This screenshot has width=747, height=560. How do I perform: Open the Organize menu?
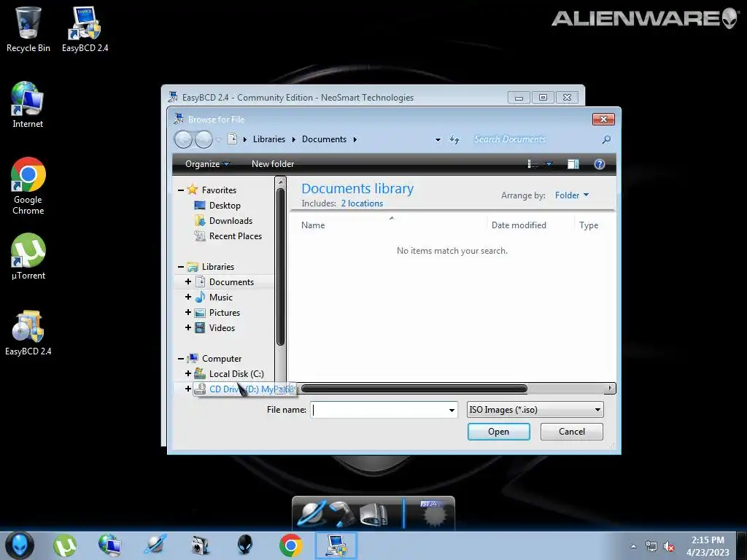(207, 164)
